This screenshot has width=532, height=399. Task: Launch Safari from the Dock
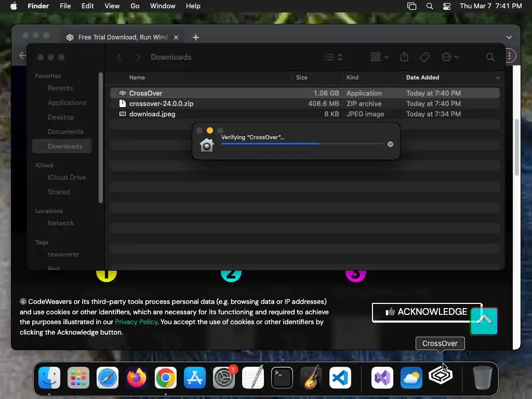click(x=108, y=378)
